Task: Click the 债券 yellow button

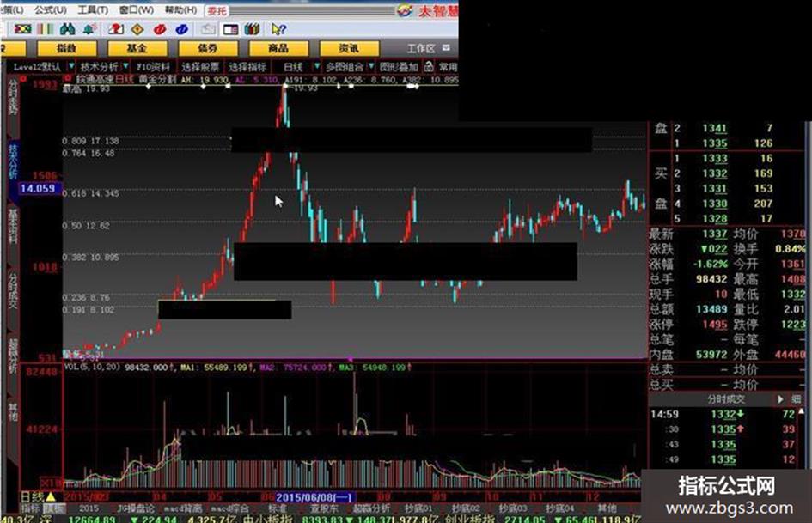Action: pos(208,48)
